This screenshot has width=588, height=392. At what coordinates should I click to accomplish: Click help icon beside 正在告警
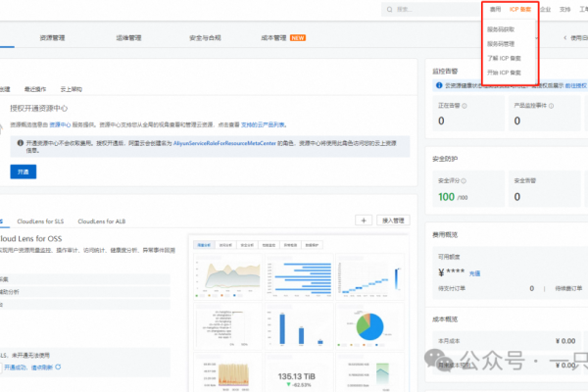click(x=465, y=106)
